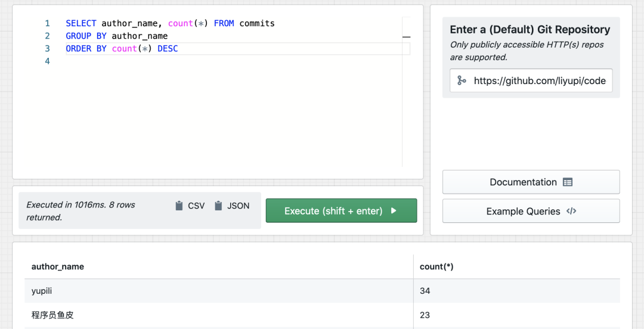Click the count(*) column header
This screenshot has width=644, height=329.
436,266
